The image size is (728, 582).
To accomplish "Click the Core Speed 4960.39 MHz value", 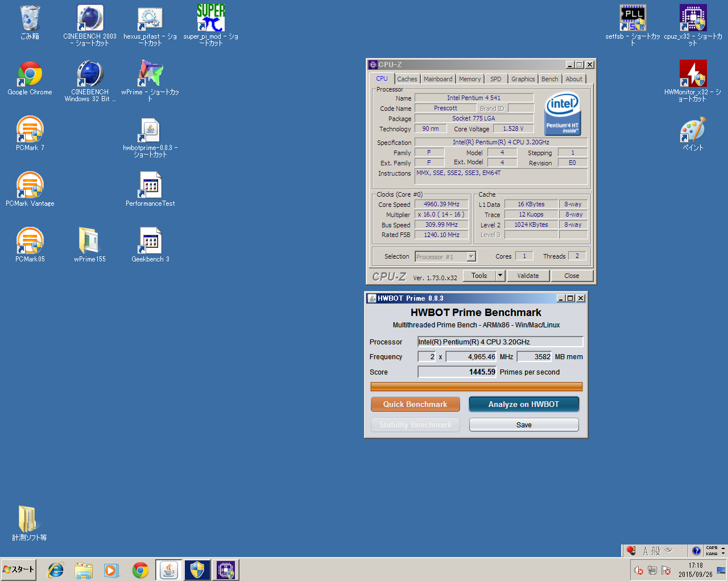I will tap(441, 204).
